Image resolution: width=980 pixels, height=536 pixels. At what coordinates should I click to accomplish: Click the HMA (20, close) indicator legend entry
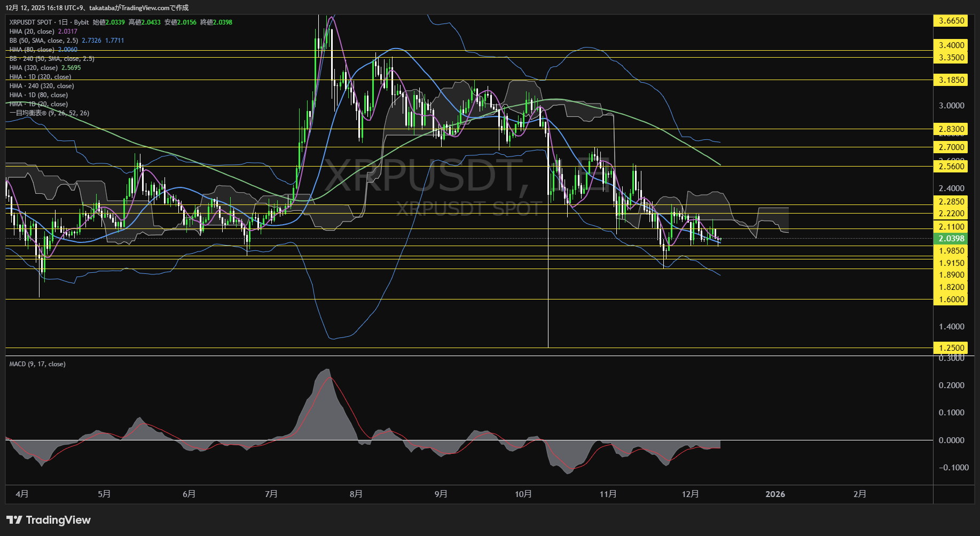(x=29, y=31)
